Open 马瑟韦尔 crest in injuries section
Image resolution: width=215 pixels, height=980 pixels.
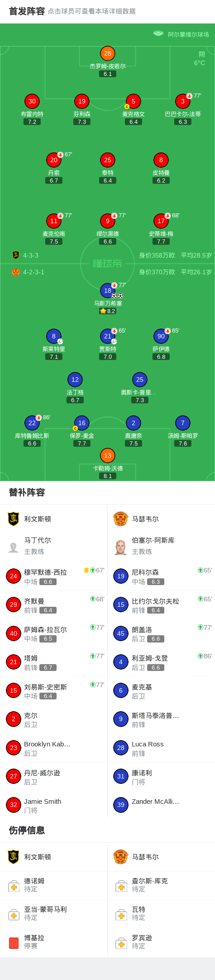tap(121, 857)
